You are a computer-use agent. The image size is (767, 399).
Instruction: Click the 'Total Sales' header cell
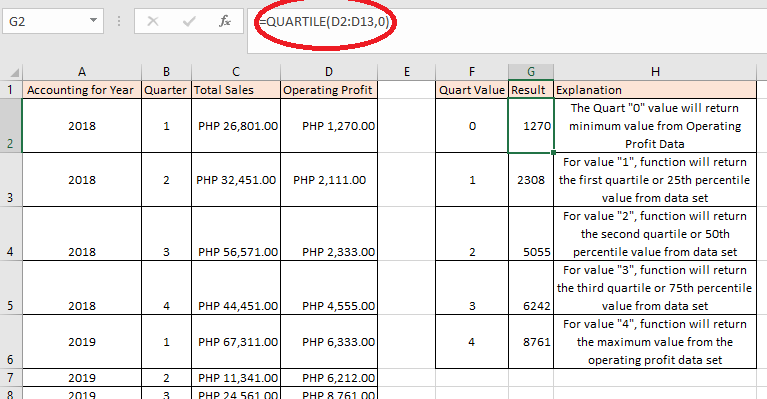tap(236, 89)
